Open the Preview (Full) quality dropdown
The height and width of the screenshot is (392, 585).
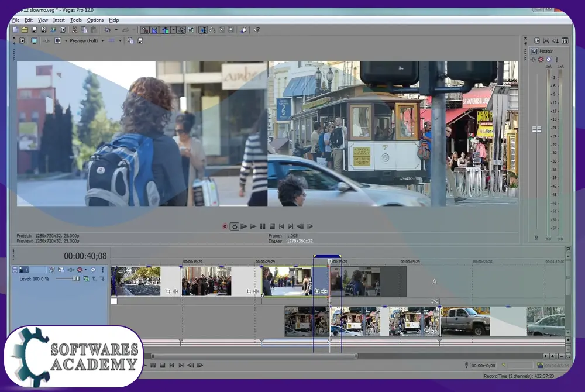click(x=87, y=40)
